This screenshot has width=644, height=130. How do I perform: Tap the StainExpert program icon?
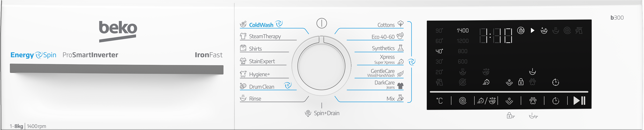point(243,61)
